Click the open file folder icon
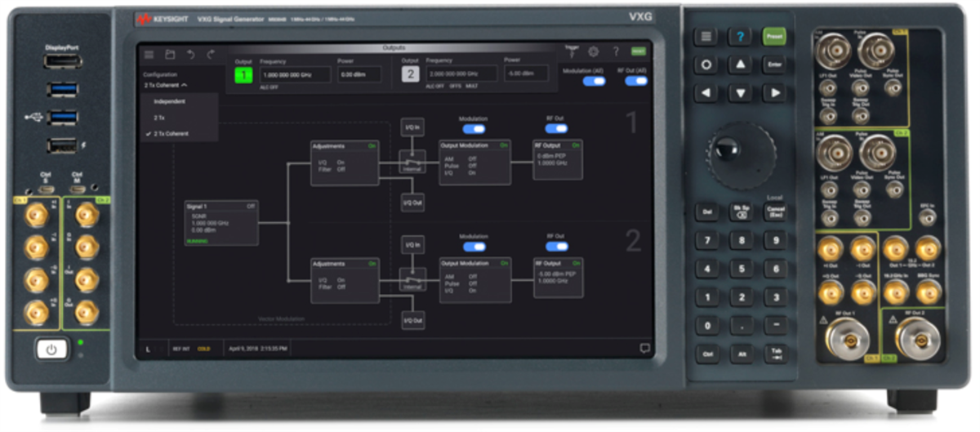Viewport: 980px width, 432px height. click(x=170, y=55)
